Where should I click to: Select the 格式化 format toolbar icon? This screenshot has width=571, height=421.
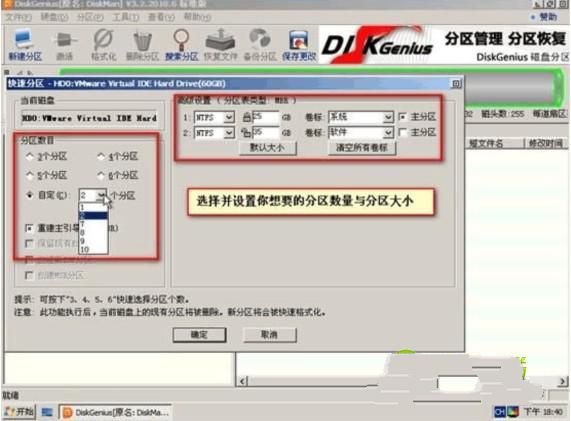103,44
